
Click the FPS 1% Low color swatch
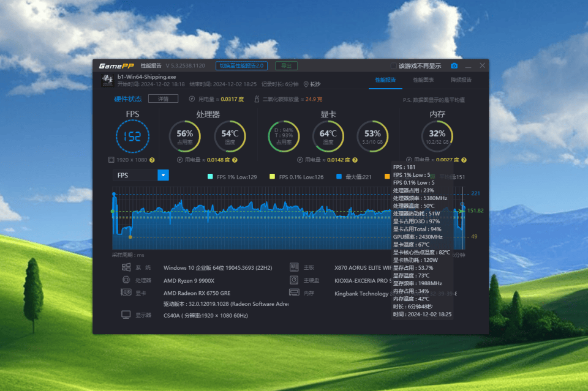[209, 176]
